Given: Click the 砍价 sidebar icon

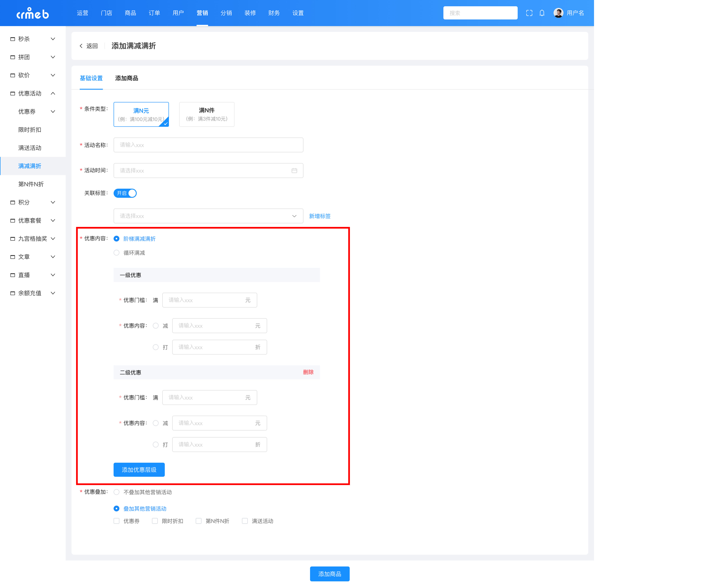Looking at the screenshot, I should pos(13,75).
